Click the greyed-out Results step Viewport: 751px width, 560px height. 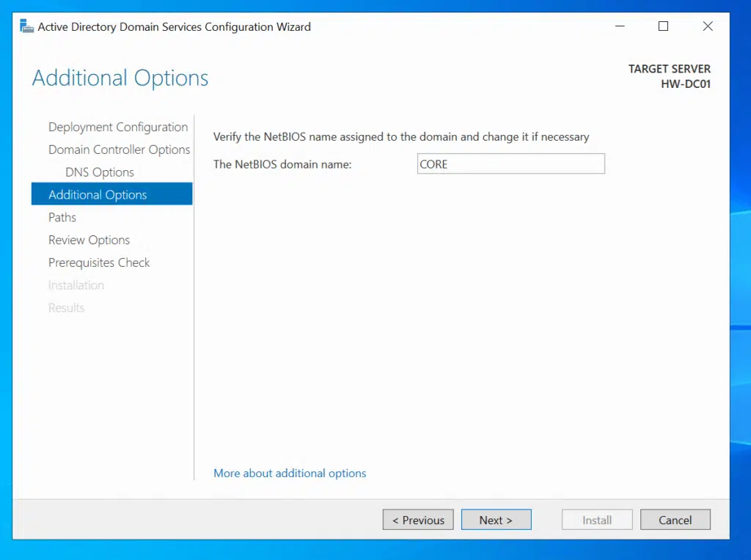point(66,309)
